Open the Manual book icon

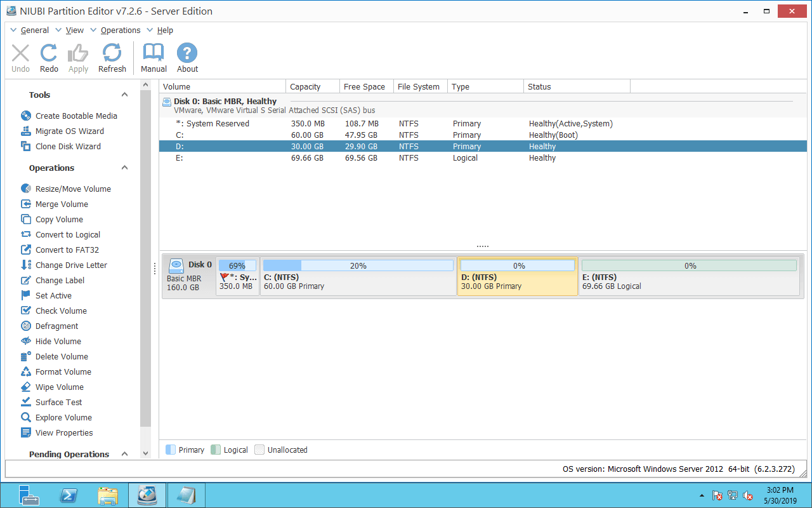click(x=154, y=58)
